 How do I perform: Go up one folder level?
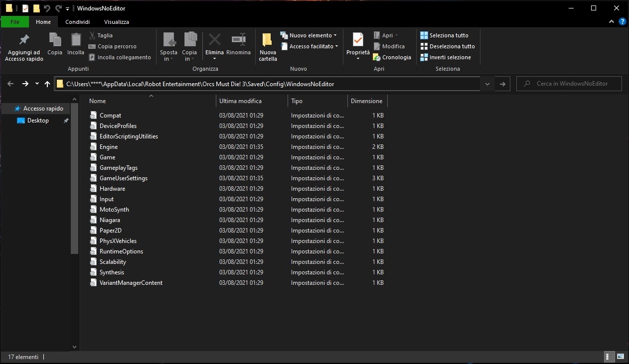[47, 84]
